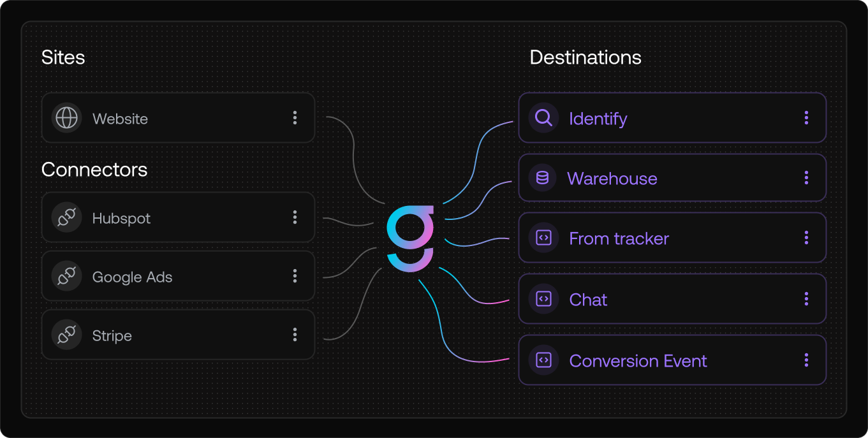Select the database icon beside Warehouse

pyautogui.click(x=541, y=179)
